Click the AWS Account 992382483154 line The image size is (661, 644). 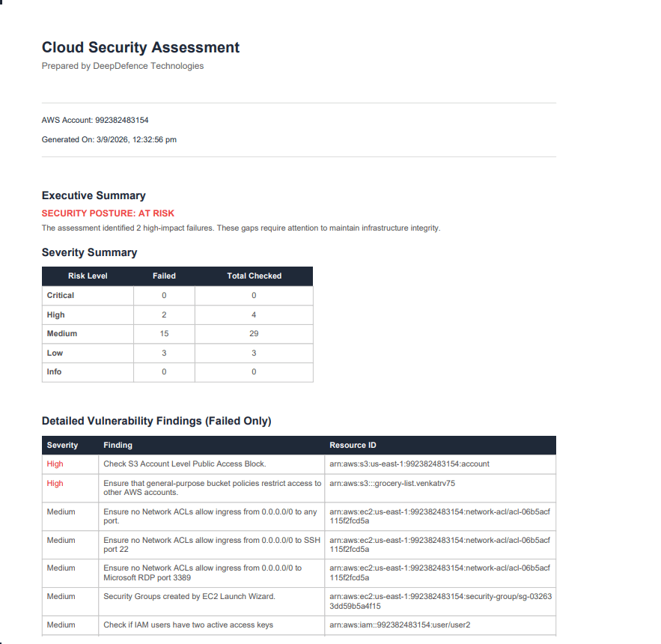(95, 121)
